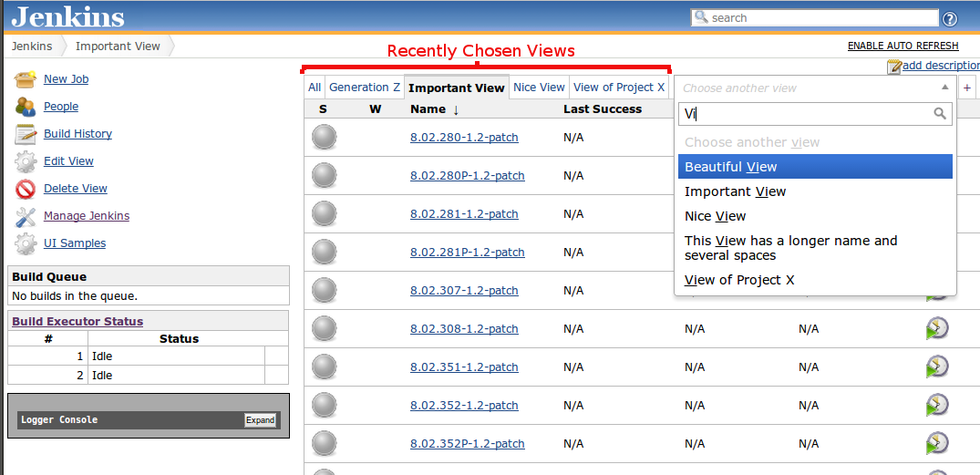Open job 8.02.280-1.2-patch
Viewport: 980px width, 475px height.
coord(464,138)
